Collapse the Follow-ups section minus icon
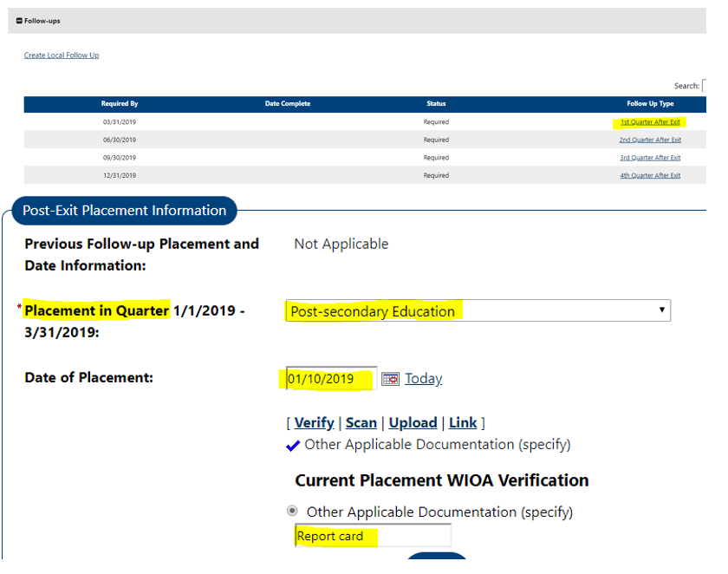 19,21
